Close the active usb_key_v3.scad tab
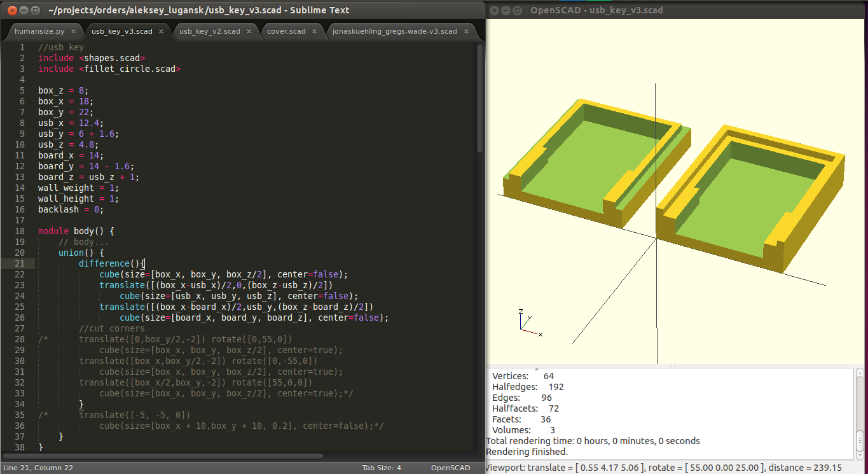Image resolution: width=868 pixels, height=474 pixels. pyautogui.click(x=161, y=31)
